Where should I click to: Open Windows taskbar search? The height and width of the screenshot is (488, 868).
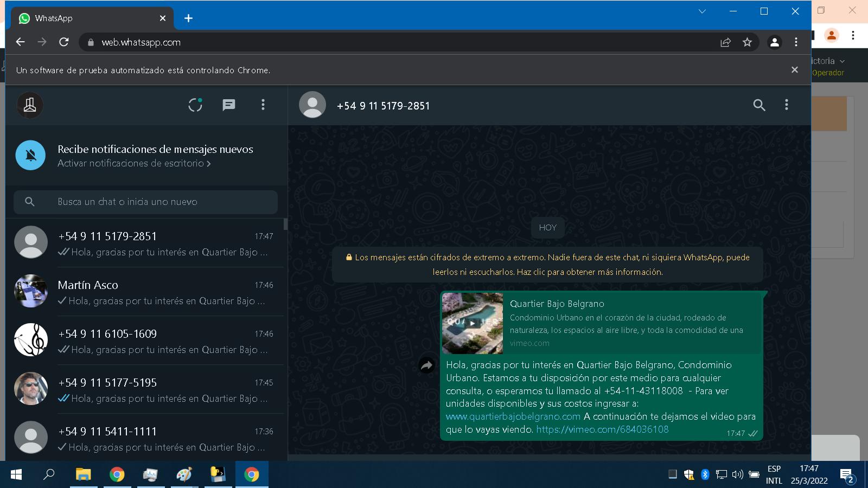pos(49,474)
